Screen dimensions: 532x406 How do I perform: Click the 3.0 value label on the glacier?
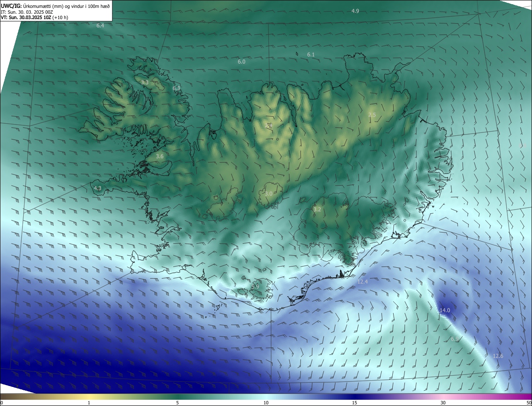[268, 193]
